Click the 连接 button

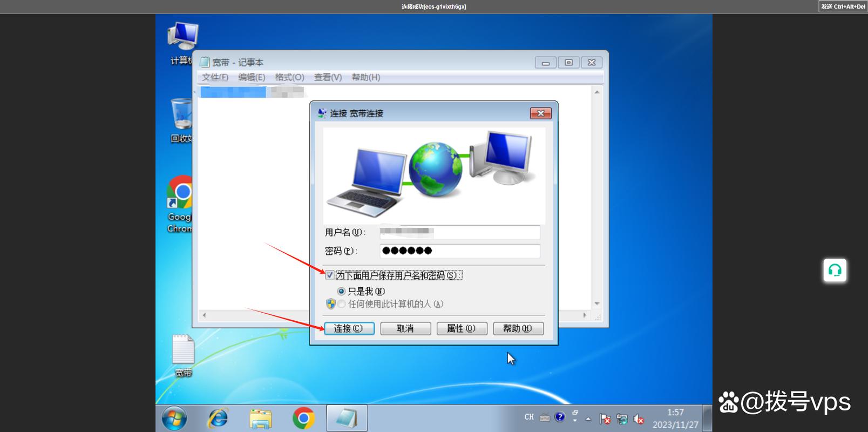(x=349, y=328)
